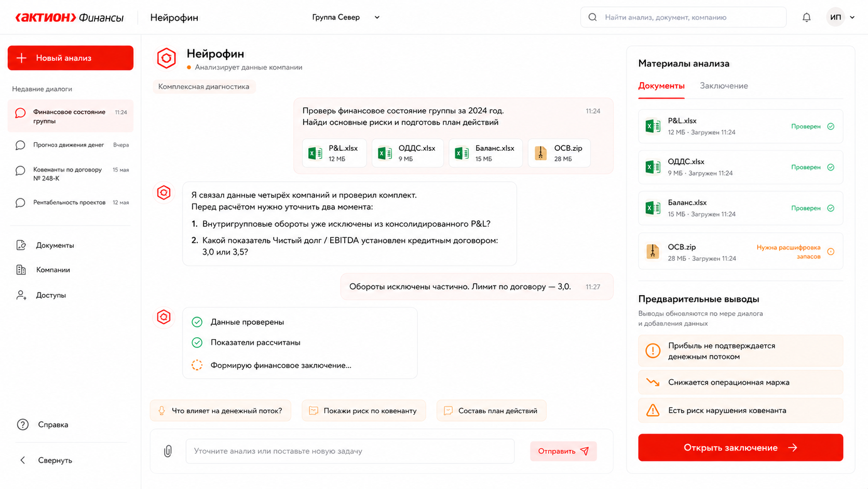868x489 pixels.
Task: Click the Нужна расшифровка запасов status text
Action: pos(789,252)
